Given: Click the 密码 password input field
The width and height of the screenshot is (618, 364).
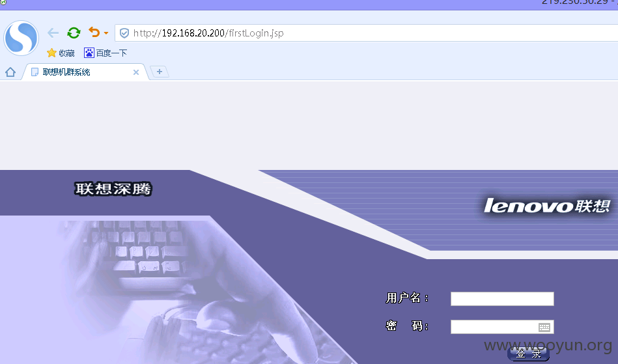Looking at the screenshot, I should click(502, 327).
